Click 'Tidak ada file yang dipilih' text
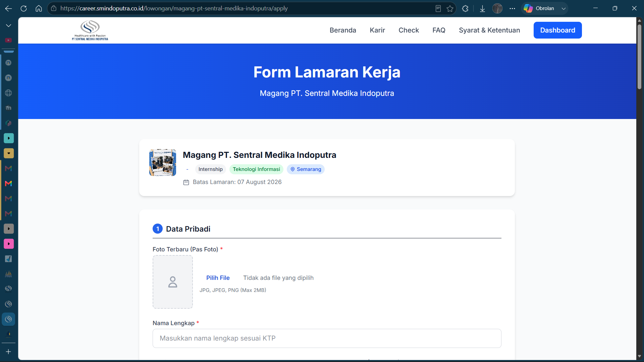This screenshot has width=644, height=362. [x=278, y=278]
